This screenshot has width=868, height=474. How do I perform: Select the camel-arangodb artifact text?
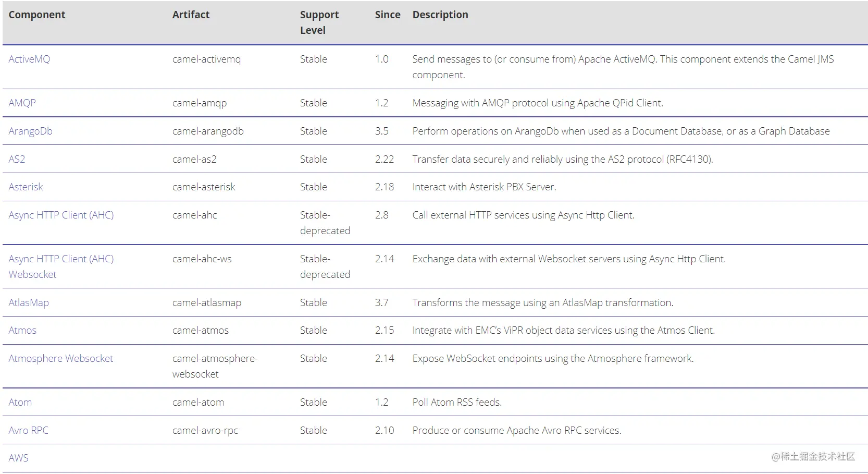[x=208, y=131]
